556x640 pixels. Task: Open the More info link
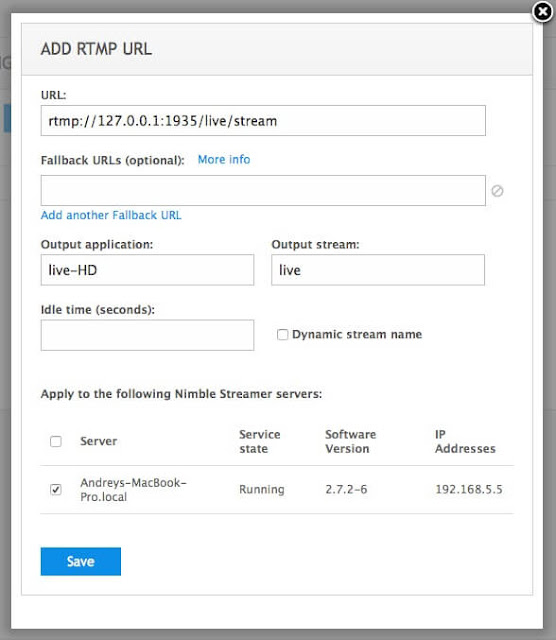tap(224, 159)
